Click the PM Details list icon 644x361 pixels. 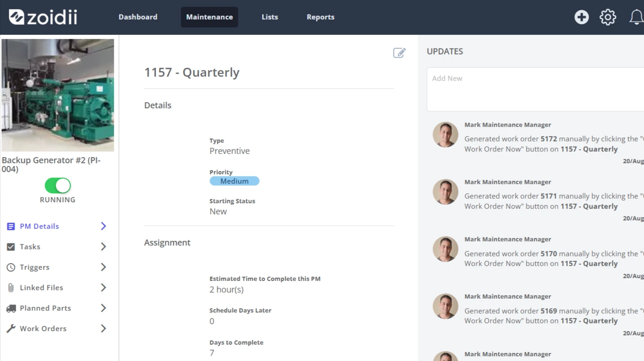[11, 227]
